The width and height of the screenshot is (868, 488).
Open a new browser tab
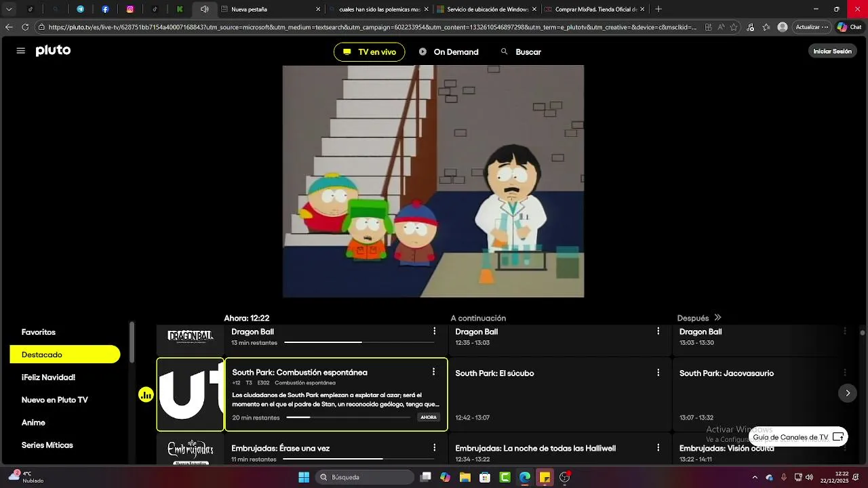(x=658, y=9)
